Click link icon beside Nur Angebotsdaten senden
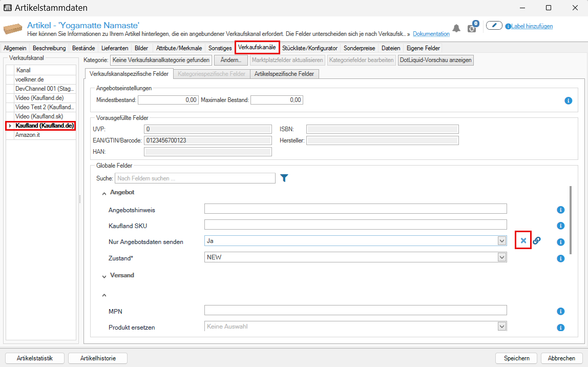This screenshot has width=588, height=367. 536,241
